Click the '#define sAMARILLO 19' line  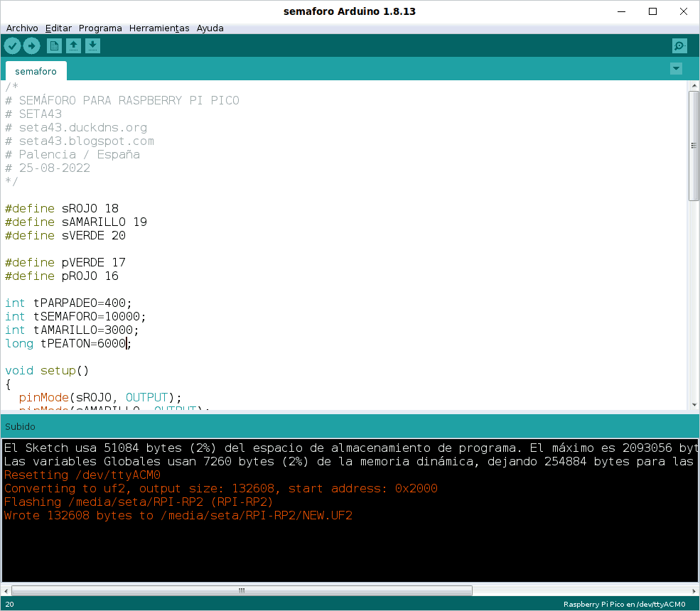[76, 222]
